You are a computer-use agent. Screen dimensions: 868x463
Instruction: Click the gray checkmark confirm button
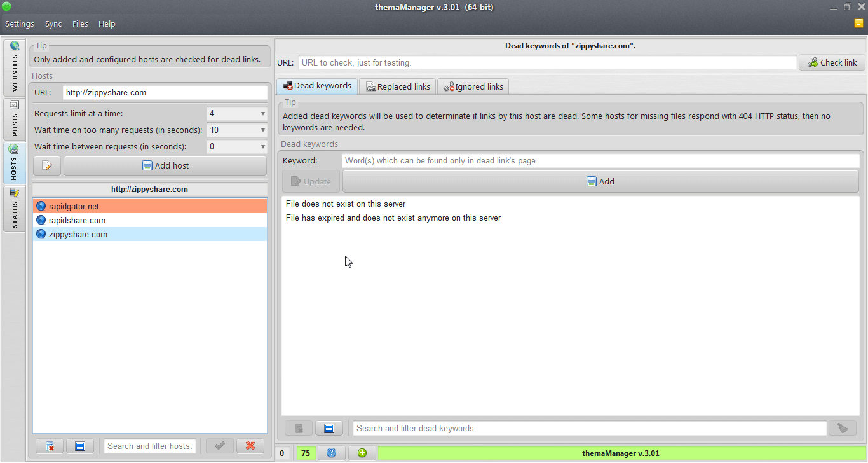coord(220,446)
